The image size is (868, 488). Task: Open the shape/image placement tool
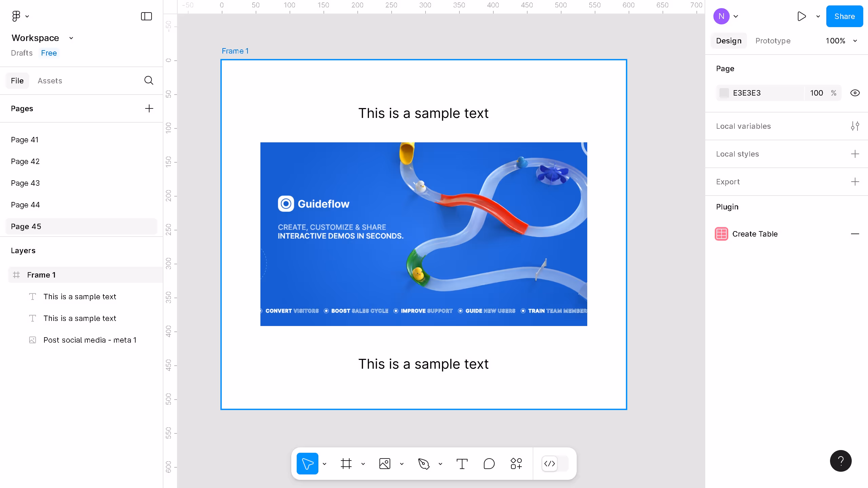(384, 463)
